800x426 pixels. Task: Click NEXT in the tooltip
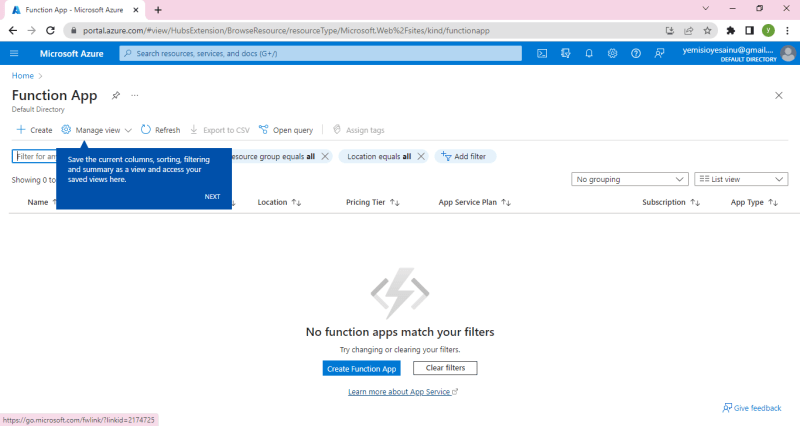[x=212, y=196]
